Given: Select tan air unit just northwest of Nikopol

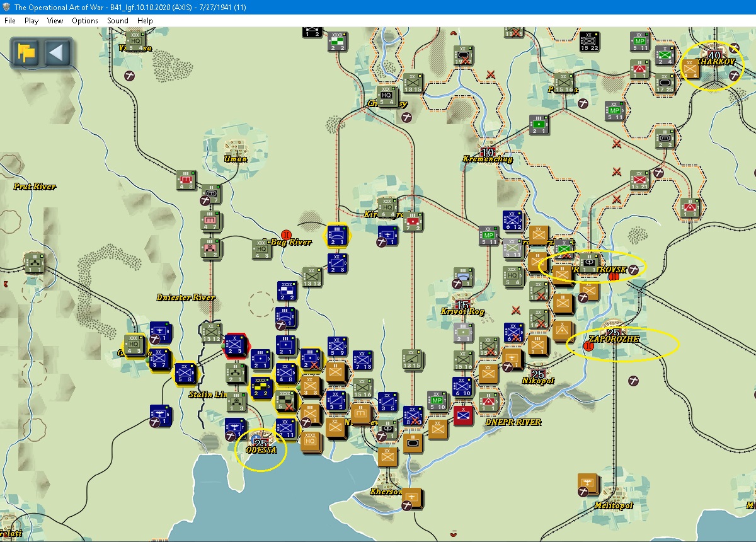Looking at the screenshot, I should 512,359.
